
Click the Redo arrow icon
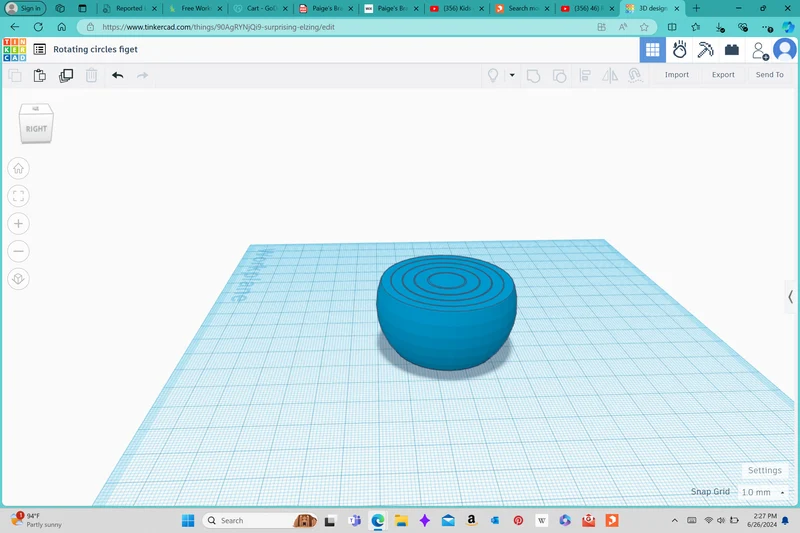142,75
